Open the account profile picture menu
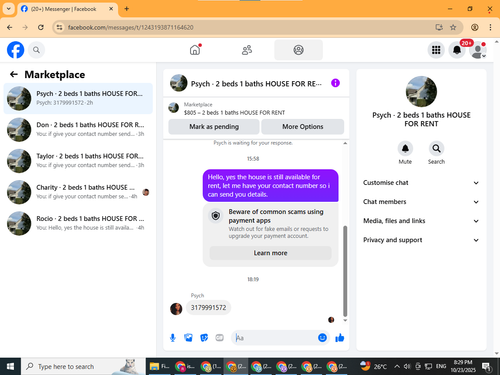 (x=478, y=50)
